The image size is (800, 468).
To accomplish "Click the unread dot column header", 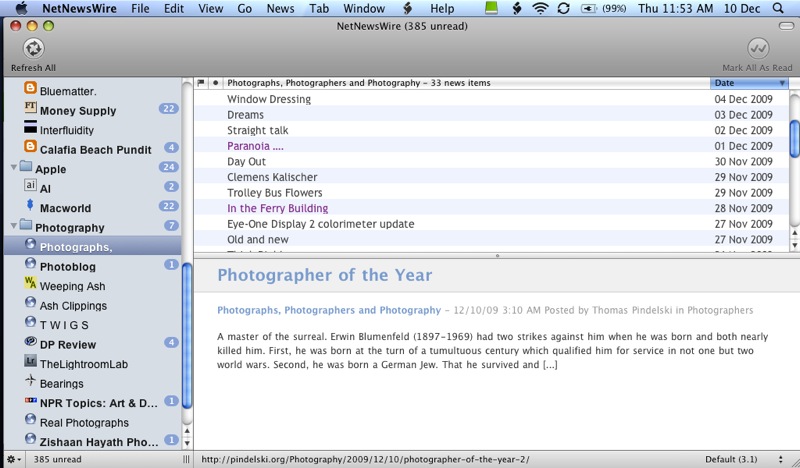I will click(x=216, y=83).
